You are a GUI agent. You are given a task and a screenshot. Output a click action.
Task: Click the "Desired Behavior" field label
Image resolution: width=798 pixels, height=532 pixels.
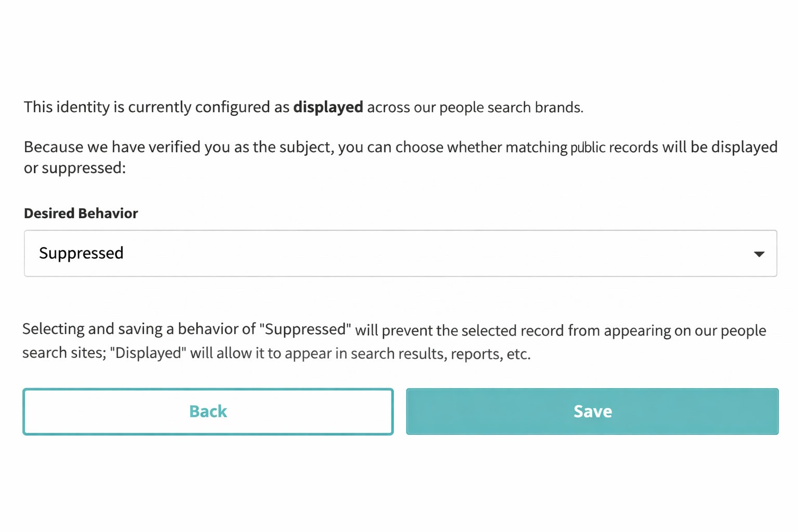coord(81,214)
